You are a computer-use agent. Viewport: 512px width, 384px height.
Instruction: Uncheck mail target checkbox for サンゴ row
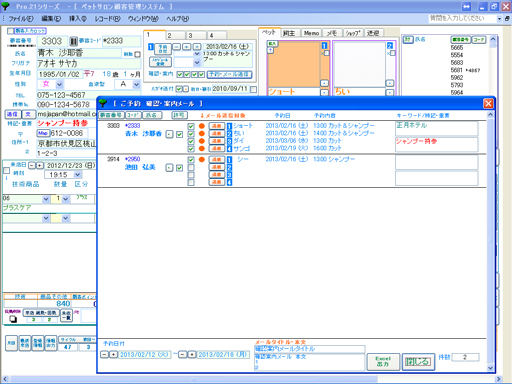click(191, 149)
